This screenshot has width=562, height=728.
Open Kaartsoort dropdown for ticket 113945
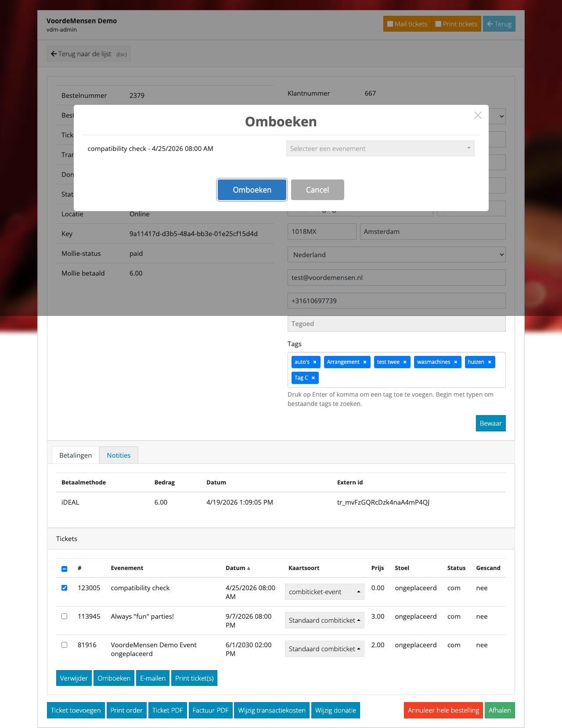coord(324,620)
